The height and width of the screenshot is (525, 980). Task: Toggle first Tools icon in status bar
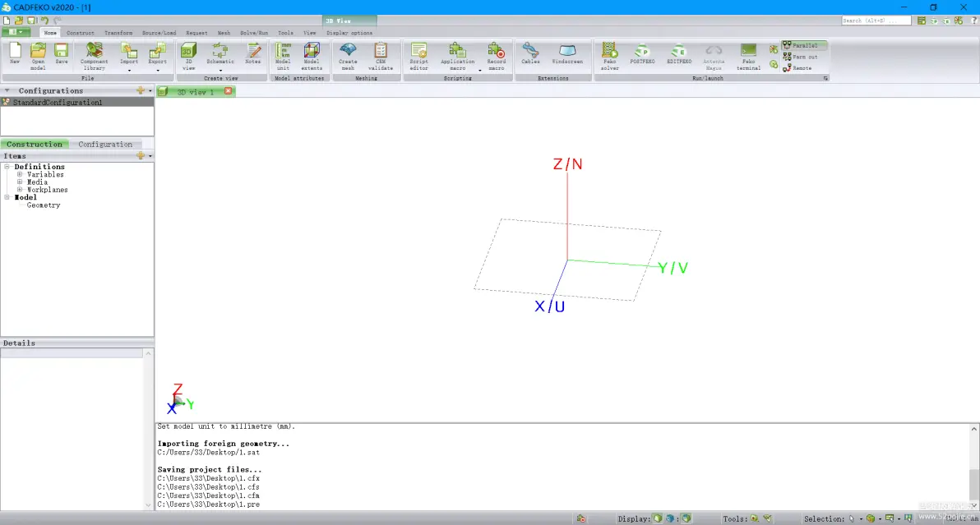pos(755,518)
